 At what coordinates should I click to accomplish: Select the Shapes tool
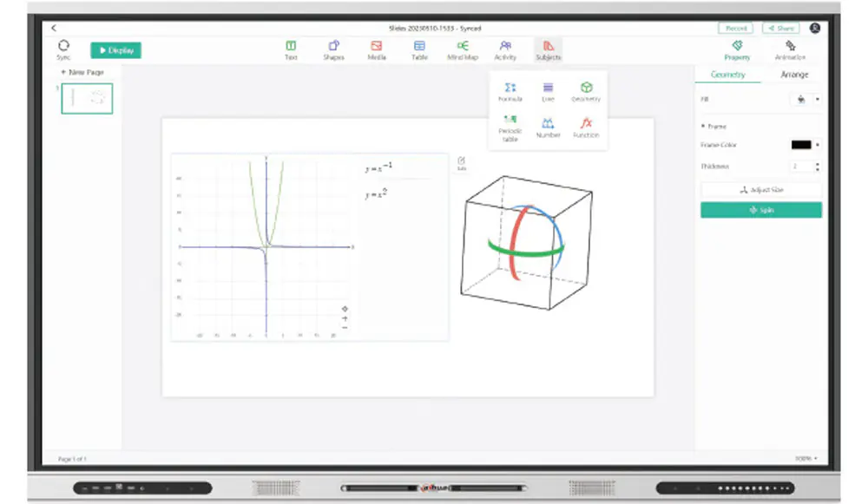click(x=333, y=49)
